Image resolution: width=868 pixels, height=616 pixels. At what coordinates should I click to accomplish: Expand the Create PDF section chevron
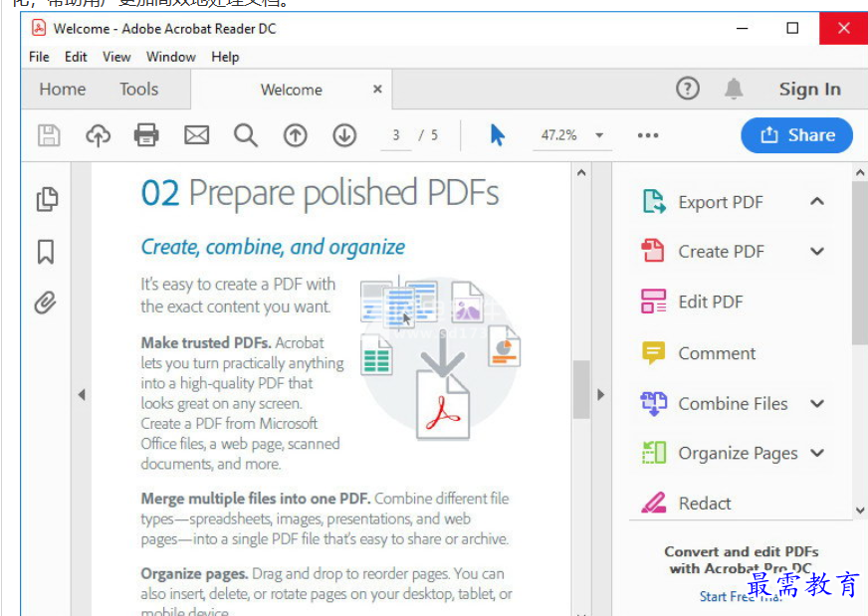[817, 251]
